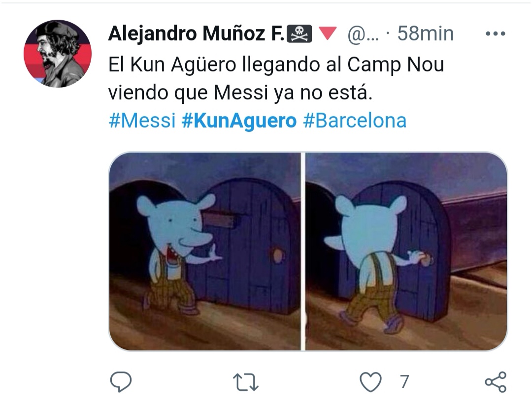Image resolution: width=532 pixels, height=405 pixels.
Task: Open the right meme image panel
Action: click(x=406, y=251)
